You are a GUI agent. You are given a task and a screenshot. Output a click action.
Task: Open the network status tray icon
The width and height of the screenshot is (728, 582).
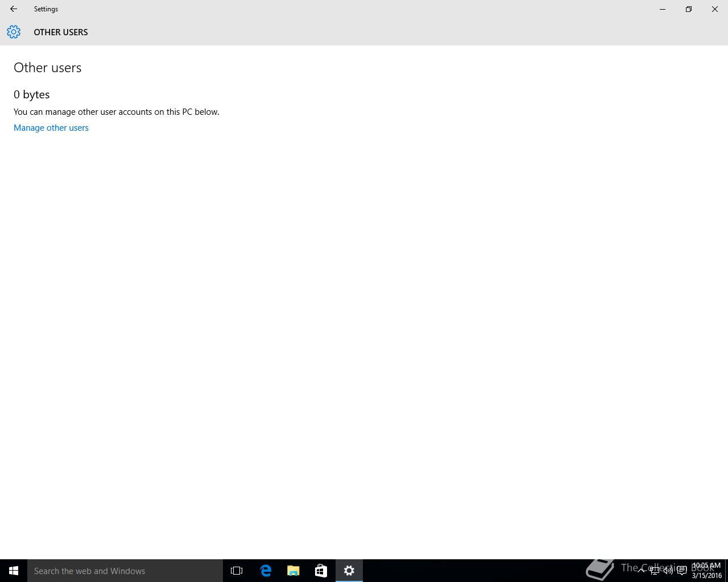pos(655,571)
